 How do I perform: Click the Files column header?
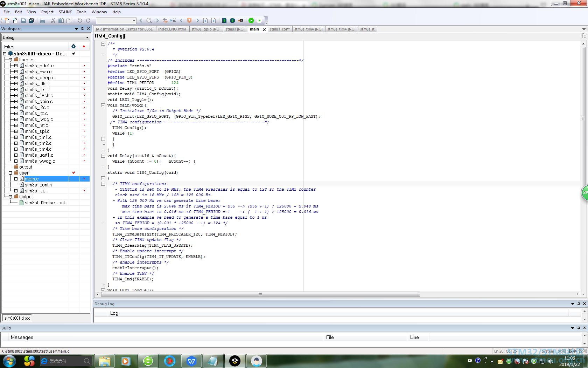(x=35, y=47)
